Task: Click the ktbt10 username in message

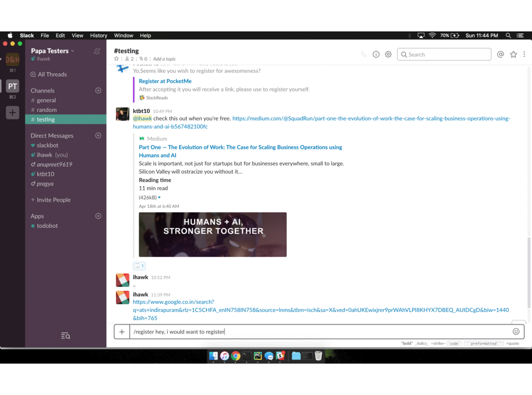Action: [x=141, y=111]
